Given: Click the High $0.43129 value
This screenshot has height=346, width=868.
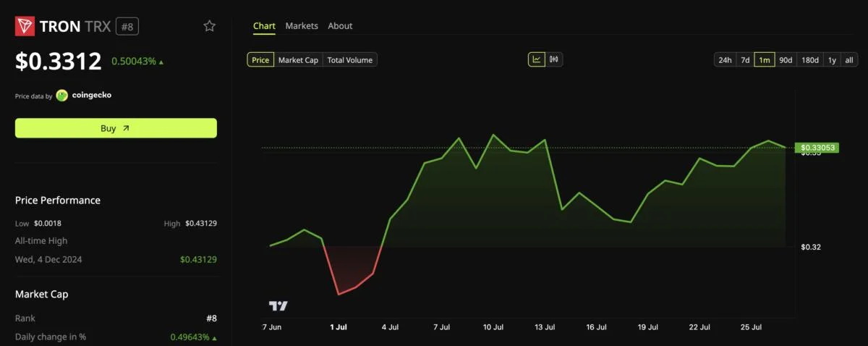Looking at the screenshot, I should [x=201, y=223].
